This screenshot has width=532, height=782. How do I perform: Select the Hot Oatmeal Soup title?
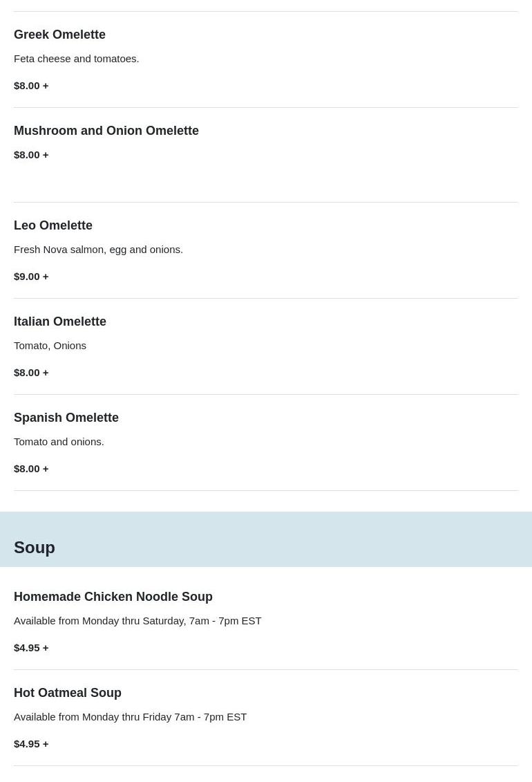coord(68,693)
